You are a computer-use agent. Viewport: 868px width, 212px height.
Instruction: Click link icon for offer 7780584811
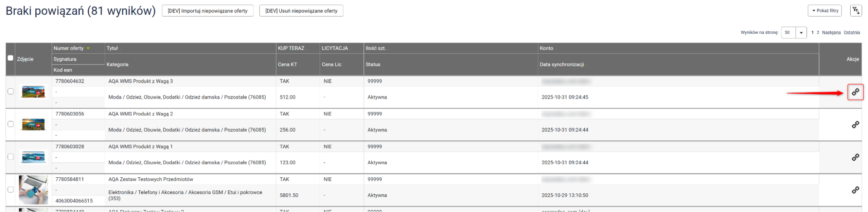[855, 190]
